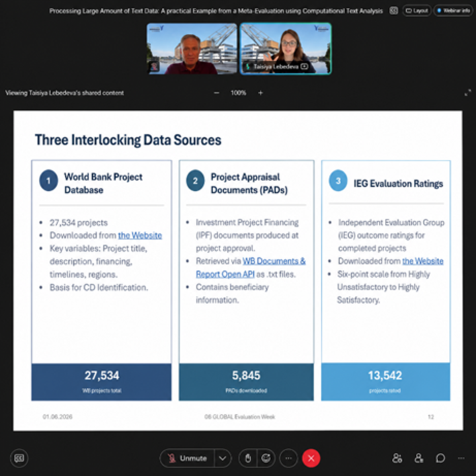Screen dimensions: 476x476
Task: Open 'the Website' link in IEG card
Action: pyautogui.click(x=422, y=261)
